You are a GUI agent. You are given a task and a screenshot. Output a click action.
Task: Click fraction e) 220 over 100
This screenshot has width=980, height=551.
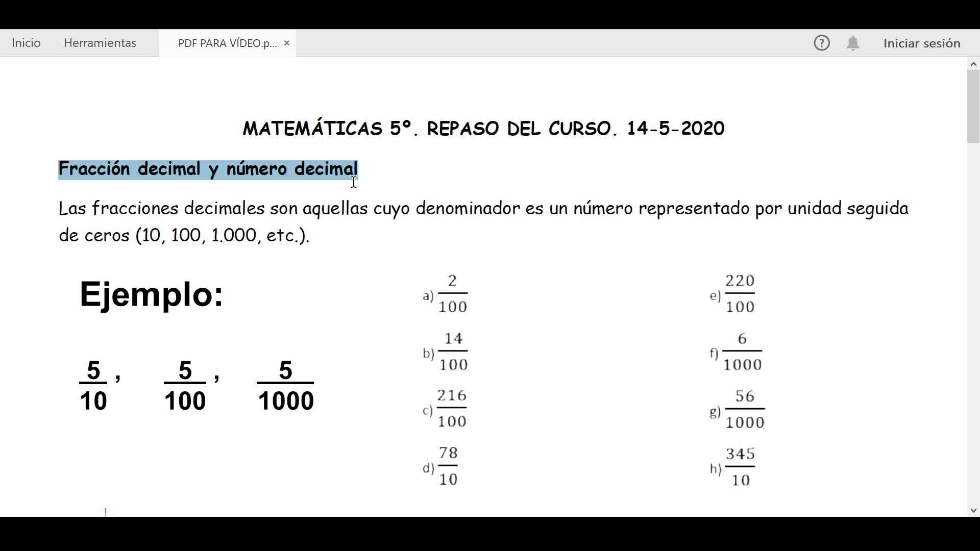click(x=740, y=293)
